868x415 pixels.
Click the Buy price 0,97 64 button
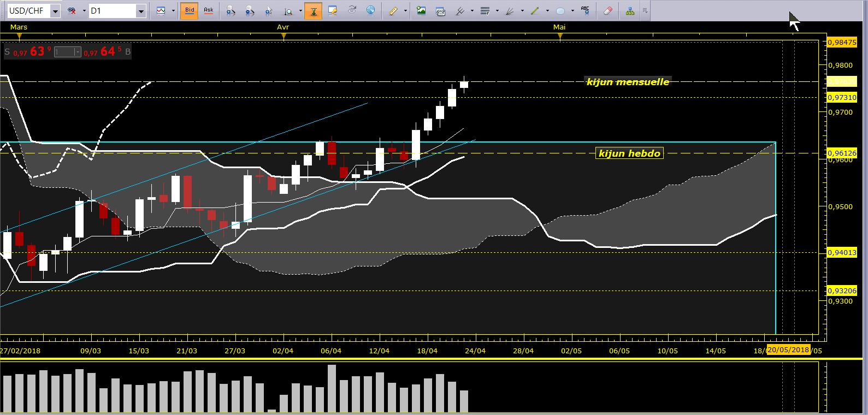107,52
